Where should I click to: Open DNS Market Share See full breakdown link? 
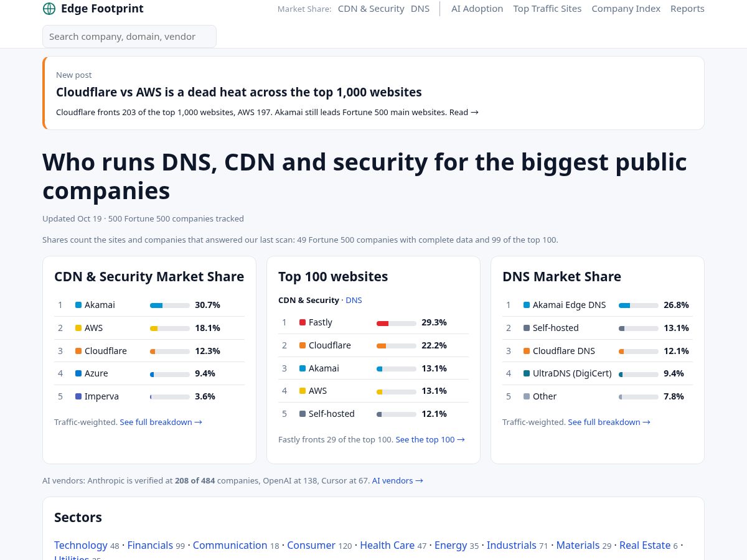[x=609, y=422]
